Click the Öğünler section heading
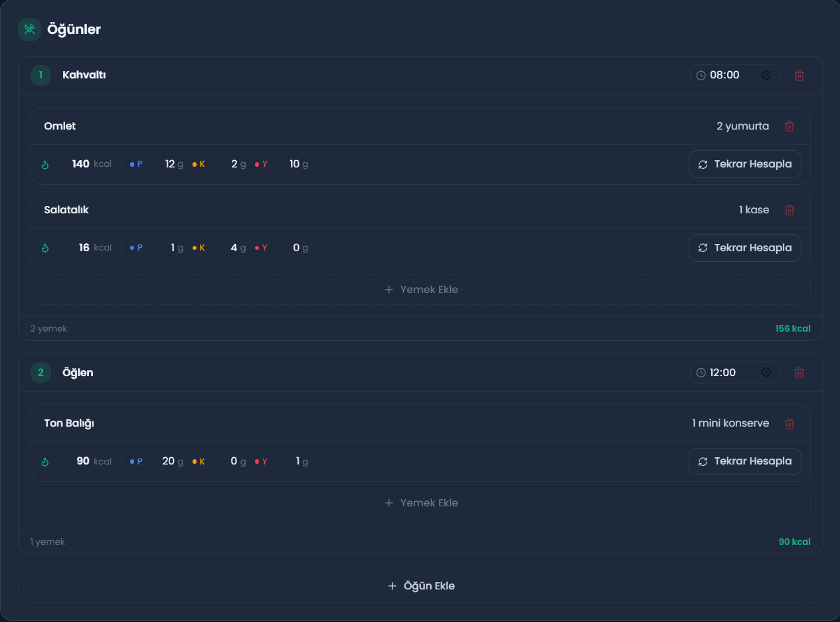This screenshot has height=622, width=840. click(x=74, y=30)
